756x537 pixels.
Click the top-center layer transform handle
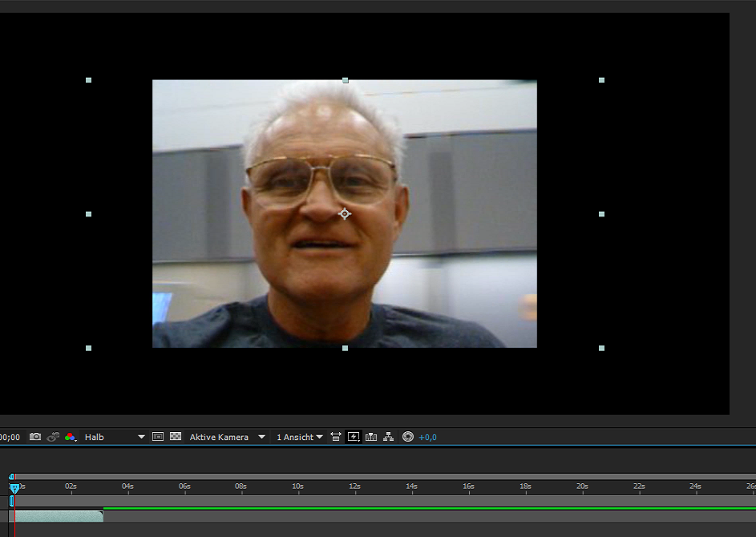[x=346, y=80]
